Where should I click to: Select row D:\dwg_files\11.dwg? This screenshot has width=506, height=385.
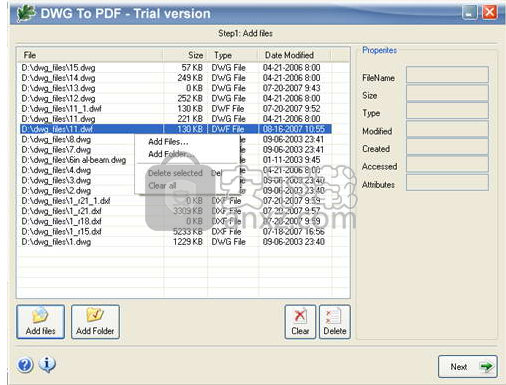point(176,119)
